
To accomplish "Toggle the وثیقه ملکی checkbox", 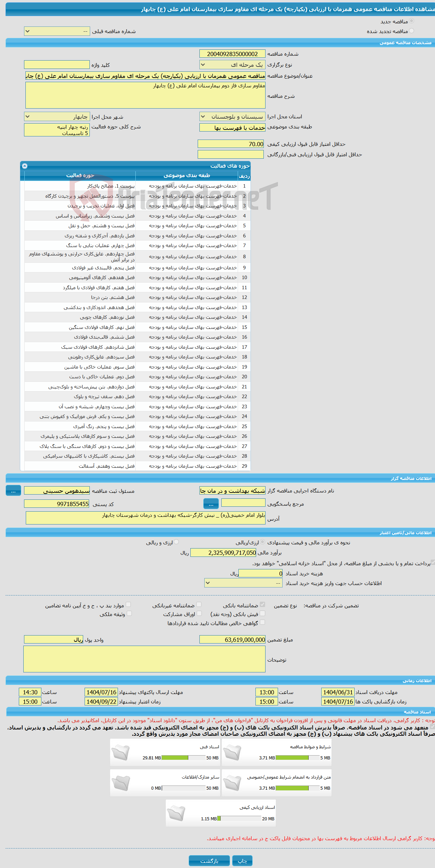I will click(129, 613).
